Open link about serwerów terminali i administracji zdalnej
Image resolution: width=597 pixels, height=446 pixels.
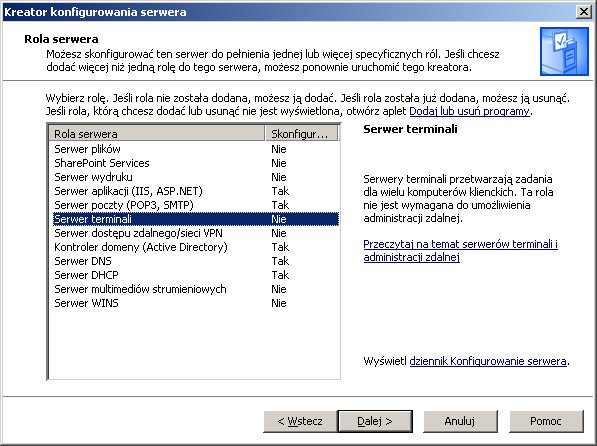(x=460, y=250)
